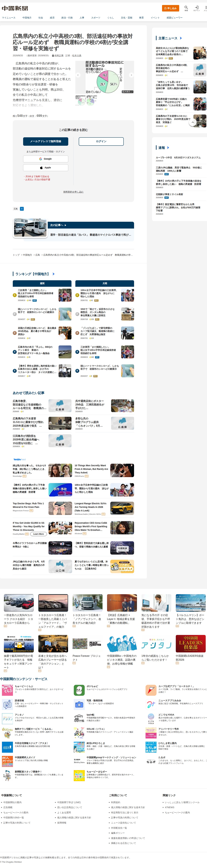Open 北朝鮮が弾道ミサイル発射 headline
Image resolution: width=207 pixels, height=868 pixels.
point(169,194)
